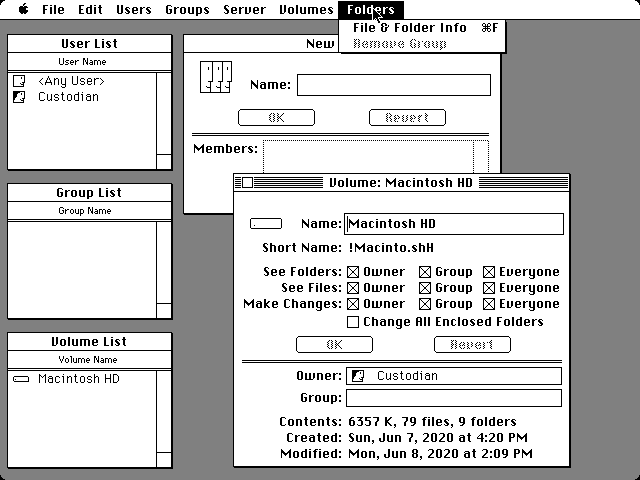
Task: Uncheck See Folders for Owner
Action: pyautogui.click(x=353, y=272)
